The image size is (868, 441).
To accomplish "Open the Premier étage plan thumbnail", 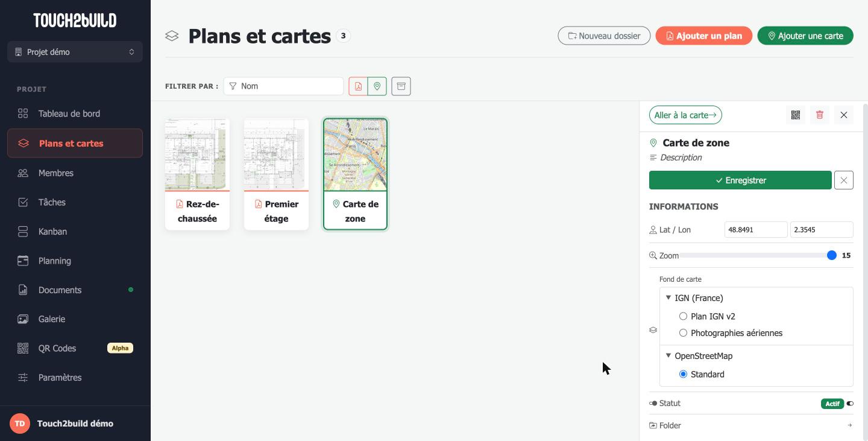I will tap(276, 174).
